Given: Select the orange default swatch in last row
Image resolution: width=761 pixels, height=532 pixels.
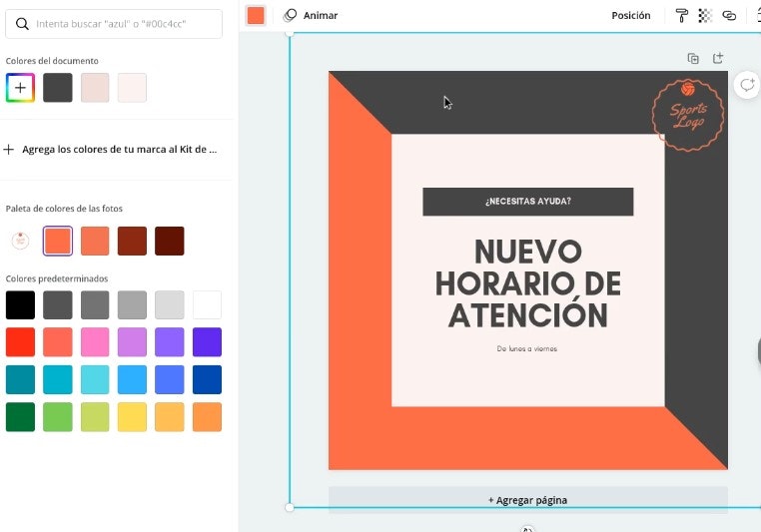Looking at the screenshot, I should click(208, 416).
